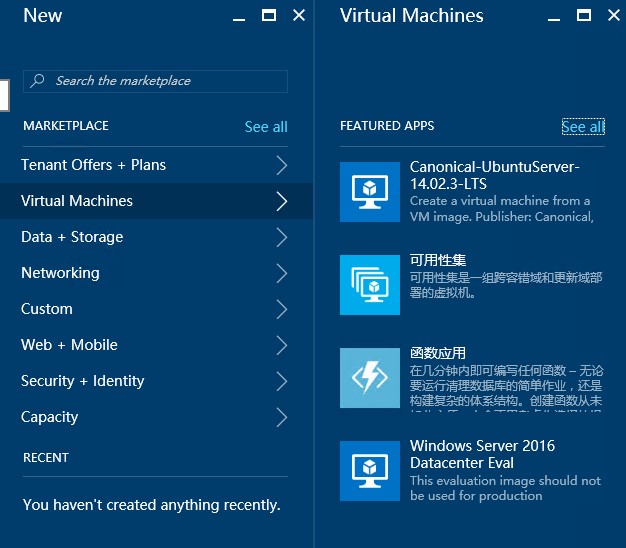
Task: Select the Web + Mobile category
Action: [x=156, y=345]
